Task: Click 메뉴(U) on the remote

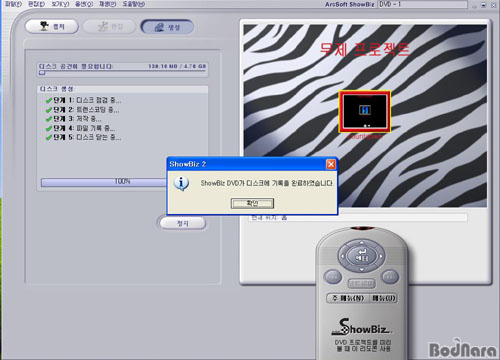Action: point(383,298)
